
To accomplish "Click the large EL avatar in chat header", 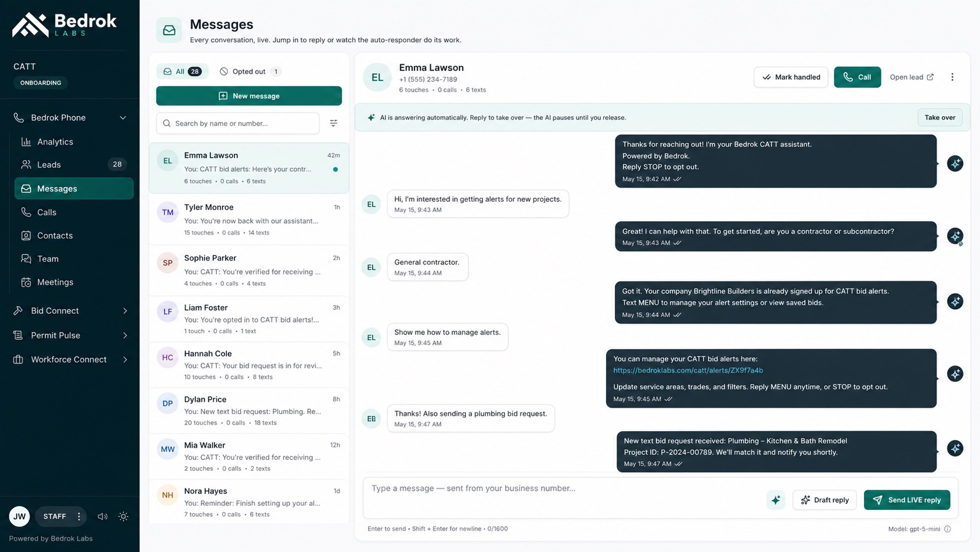I will pos(377,77).
